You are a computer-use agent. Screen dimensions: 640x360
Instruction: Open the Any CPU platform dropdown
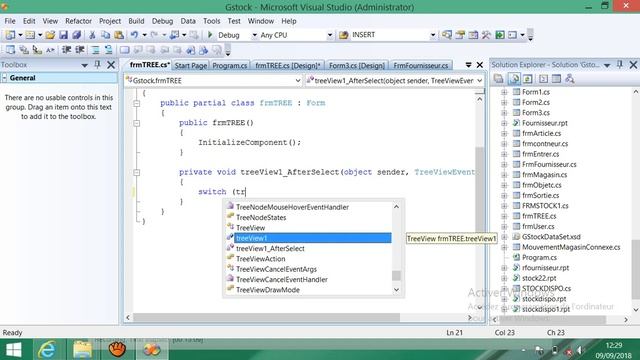[x=329, y=35]
